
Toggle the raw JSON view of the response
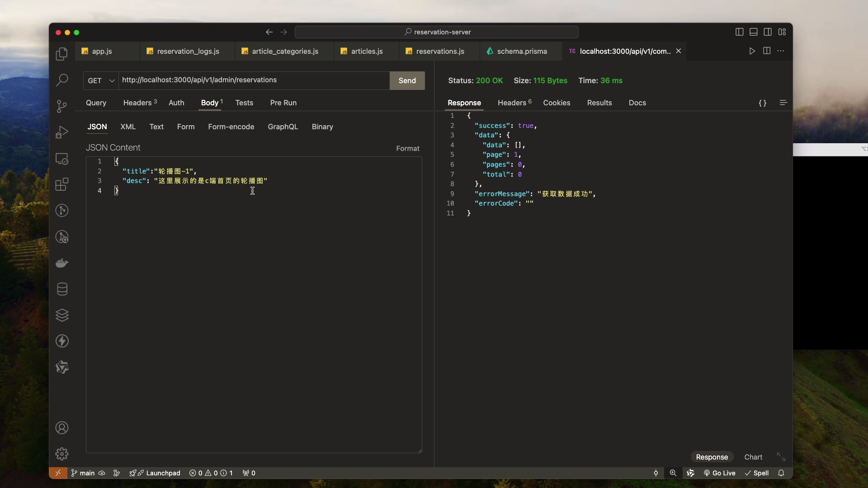pyautogui.click(x=762, y=103)
